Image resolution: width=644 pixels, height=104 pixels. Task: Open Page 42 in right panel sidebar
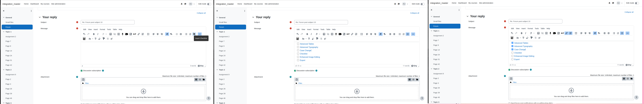(437, 64)
